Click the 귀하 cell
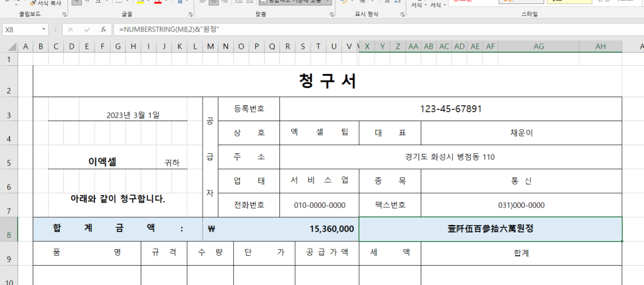 pyautogui.click(x=172, y=157)
